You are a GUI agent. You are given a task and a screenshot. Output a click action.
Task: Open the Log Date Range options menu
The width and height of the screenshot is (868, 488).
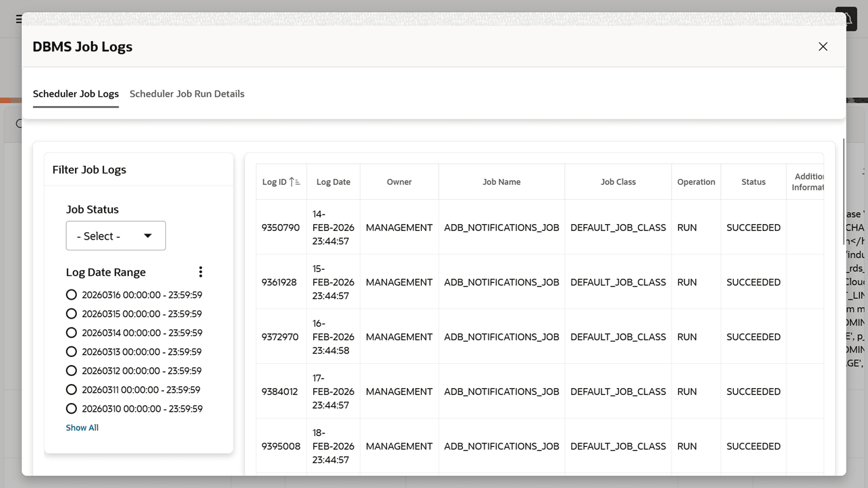click(200, 272)
